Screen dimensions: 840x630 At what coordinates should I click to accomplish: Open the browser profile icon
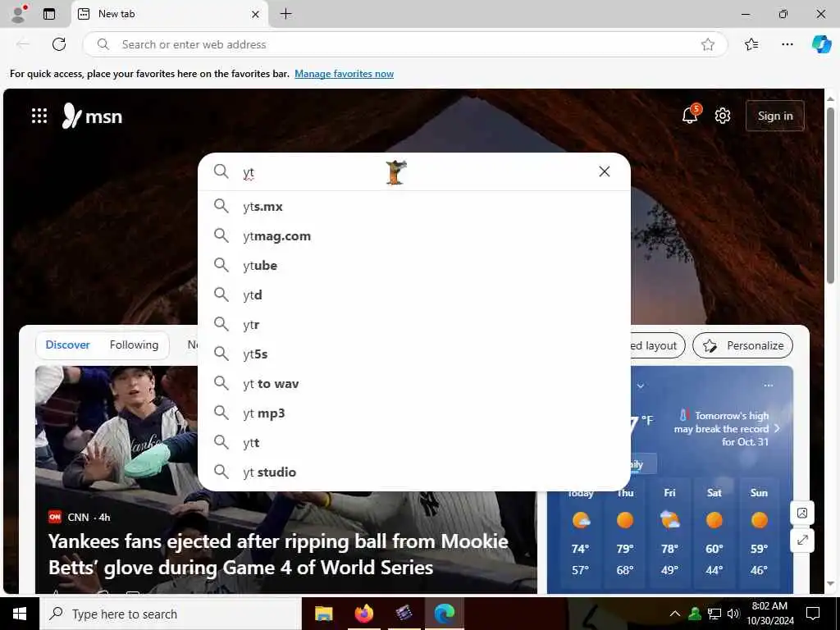[x=19, y=14]
